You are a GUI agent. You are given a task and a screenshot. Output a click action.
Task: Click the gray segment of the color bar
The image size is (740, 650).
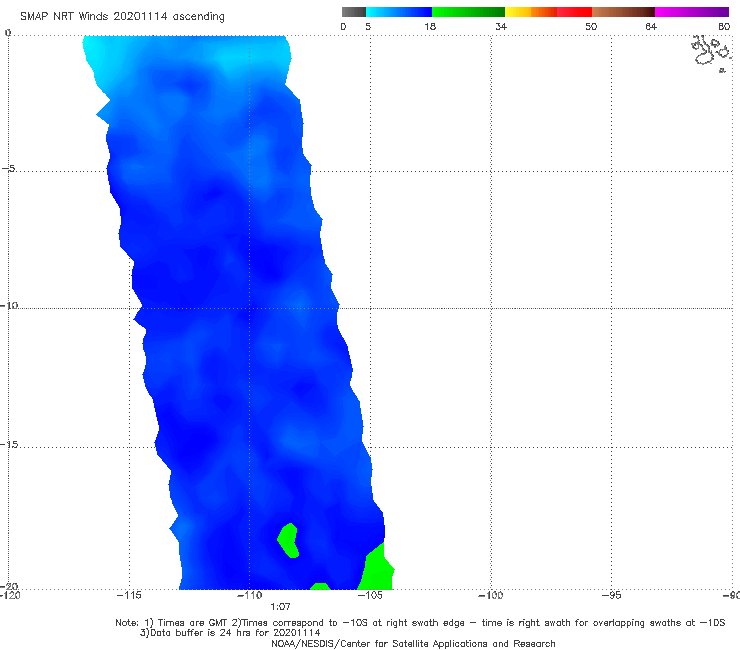tap(354, 12)
